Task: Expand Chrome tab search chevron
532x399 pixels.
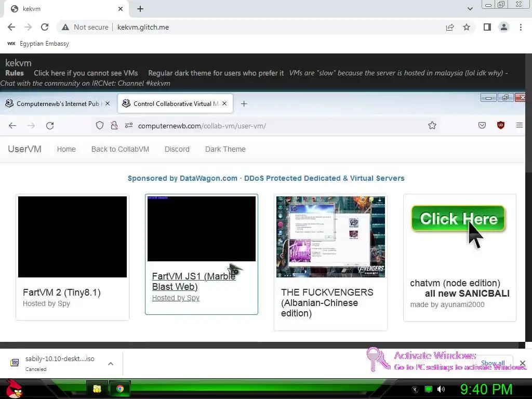Action: point(470,9)
